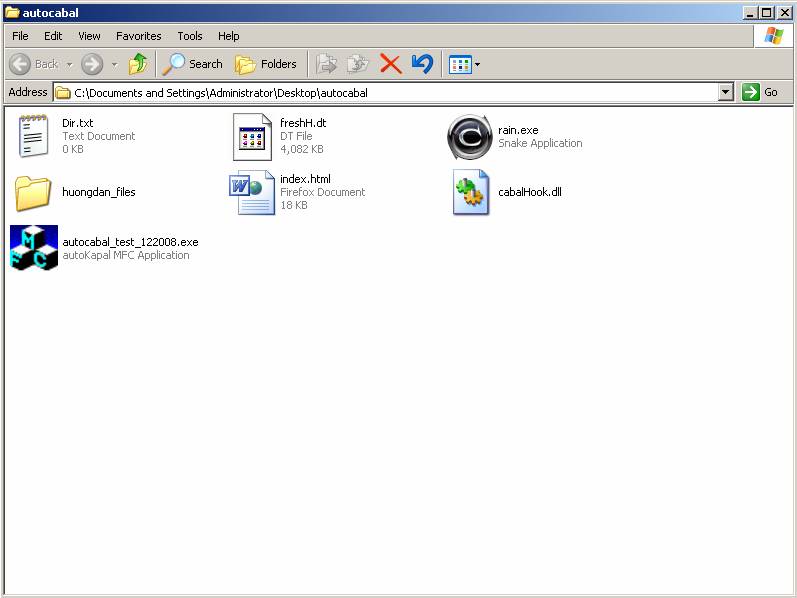Maximize the autocabal window
Viewport: 797px width, 598px height.
tap(767, 12)
